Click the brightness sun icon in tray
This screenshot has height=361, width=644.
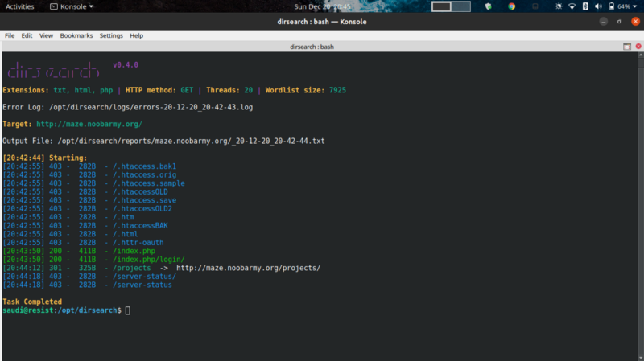point(559,6)
